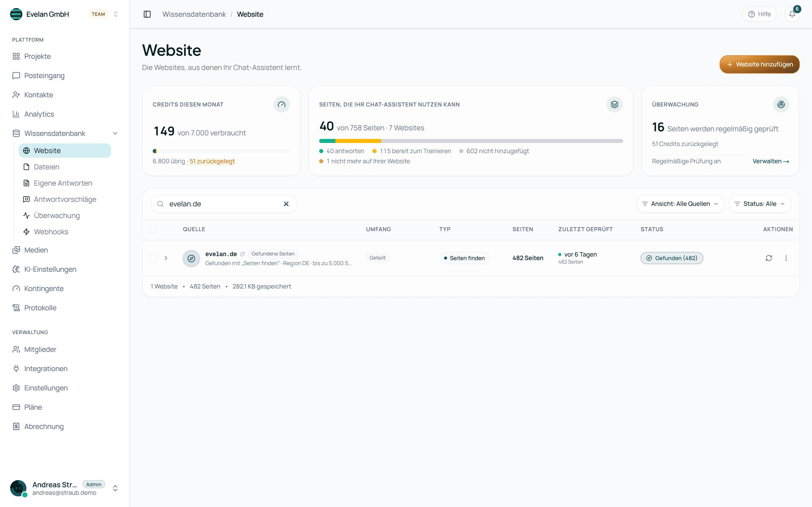Click the refresh icon for evelan.de

(x=769, y=258)
